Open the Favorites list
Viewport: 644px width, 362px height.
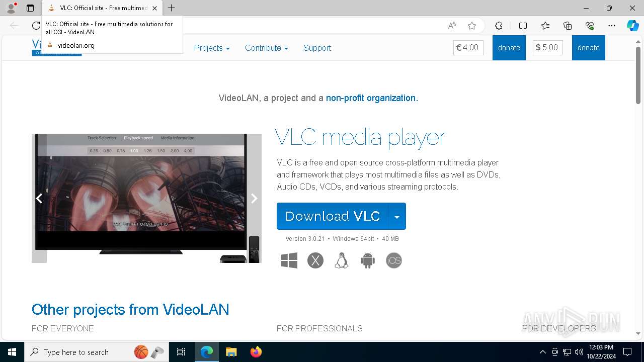click(545, 26)
